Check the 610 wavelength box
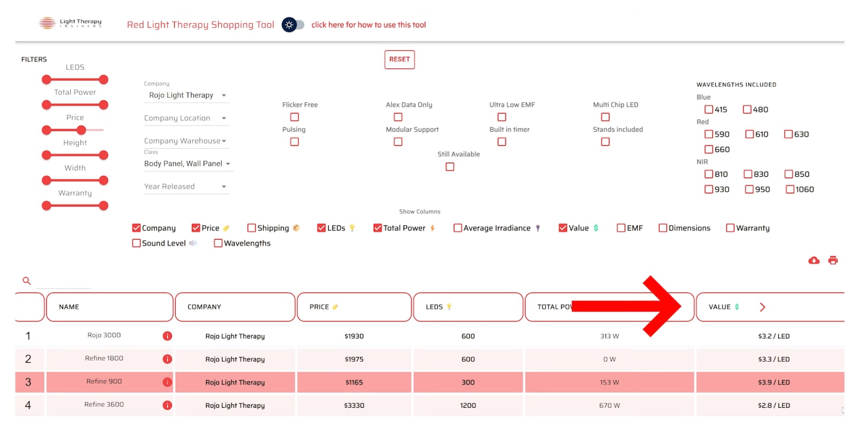868x425 pixels. pos(750,134)
